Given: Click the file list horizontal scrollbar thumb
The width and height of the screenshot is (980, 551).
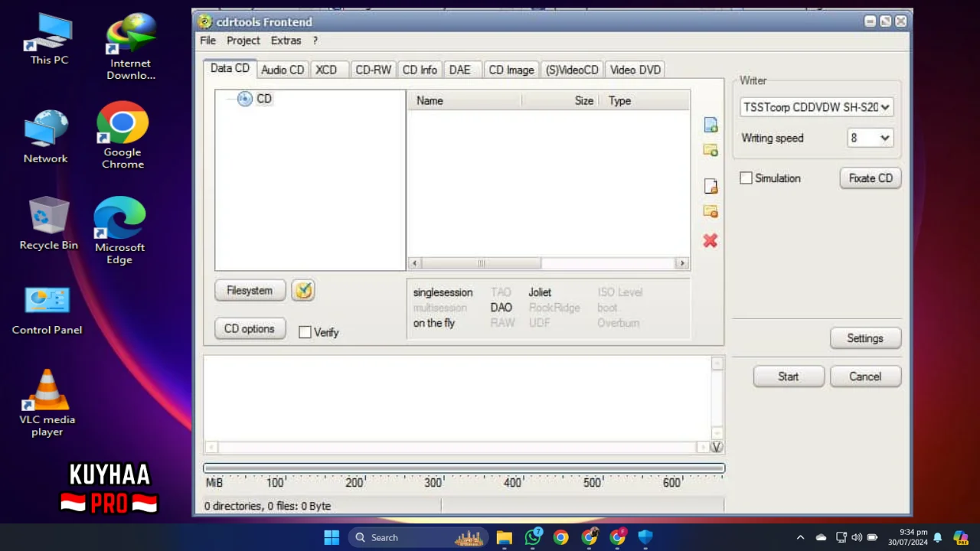Looking at the screenshot, I should (480, 263).
